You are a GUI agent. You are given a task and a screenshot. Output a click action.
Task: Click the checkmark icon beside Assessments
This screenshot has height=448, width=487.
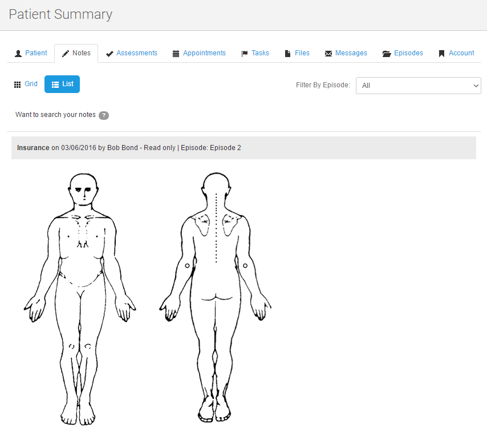(x=109, y=54)
